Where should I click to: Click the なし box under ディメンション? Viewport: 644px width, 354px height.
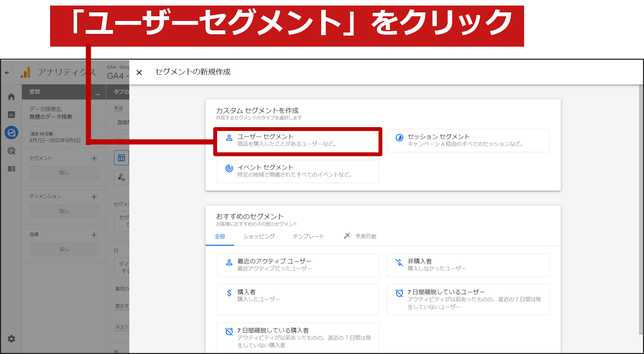pyautogui.click(x=64, y=211)
